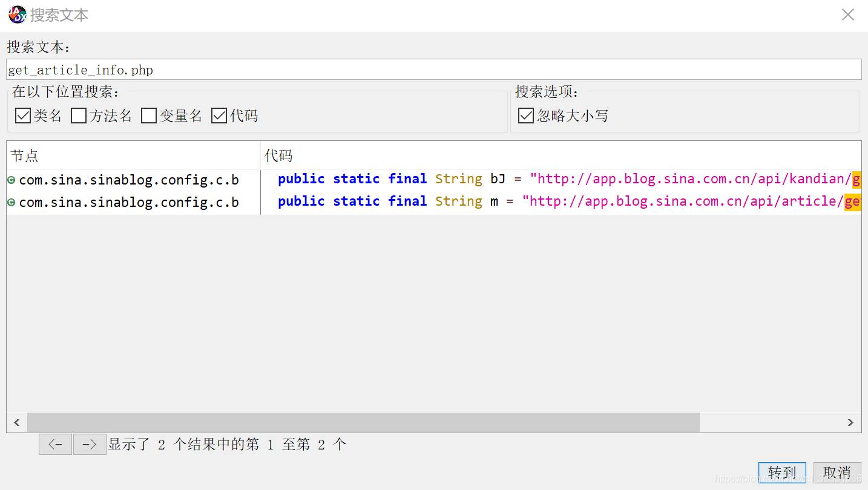Go to next results page arrow button

[90, 445]
